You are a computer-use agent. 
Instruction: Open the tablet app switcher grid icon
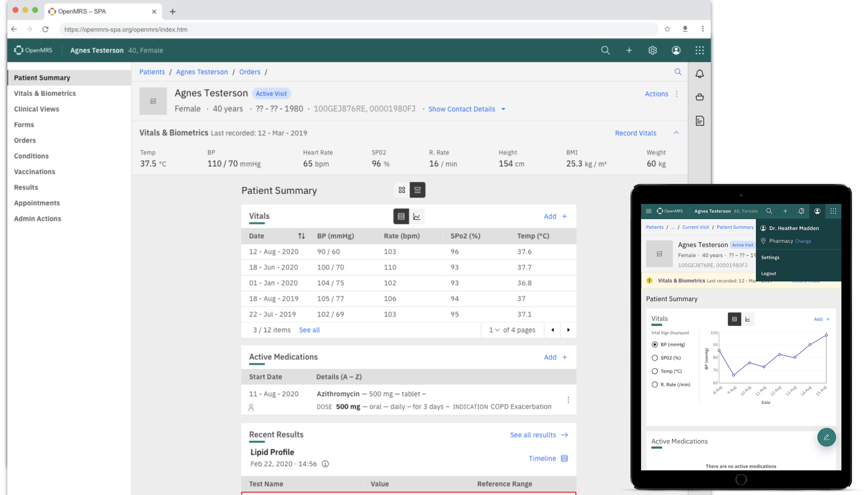833,211
